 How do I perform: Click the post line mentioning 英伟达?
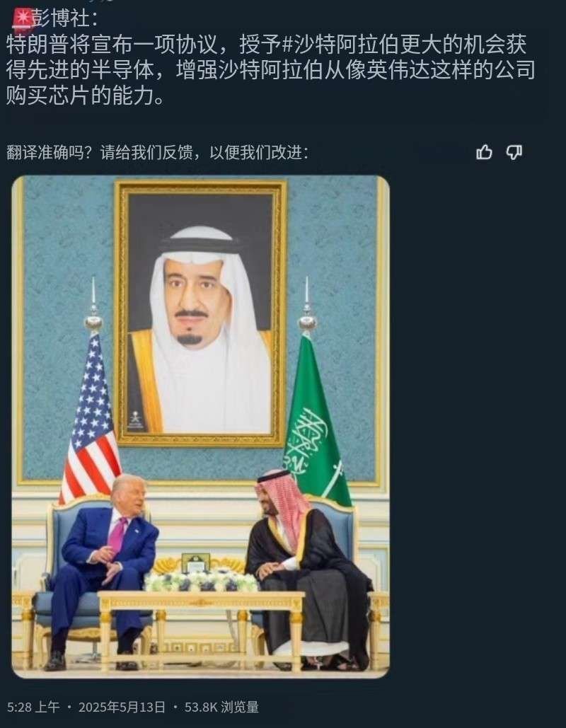pos(271,70)
